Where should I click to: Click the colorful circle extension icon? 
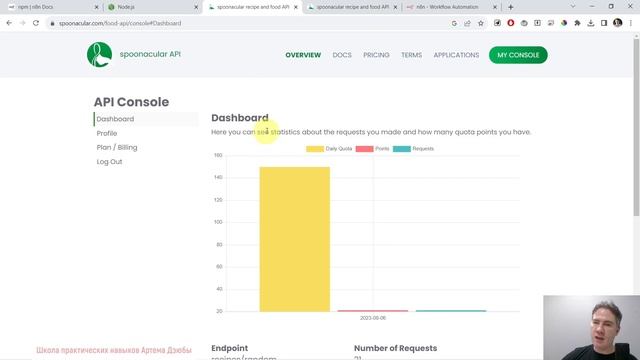coord(564,23)
